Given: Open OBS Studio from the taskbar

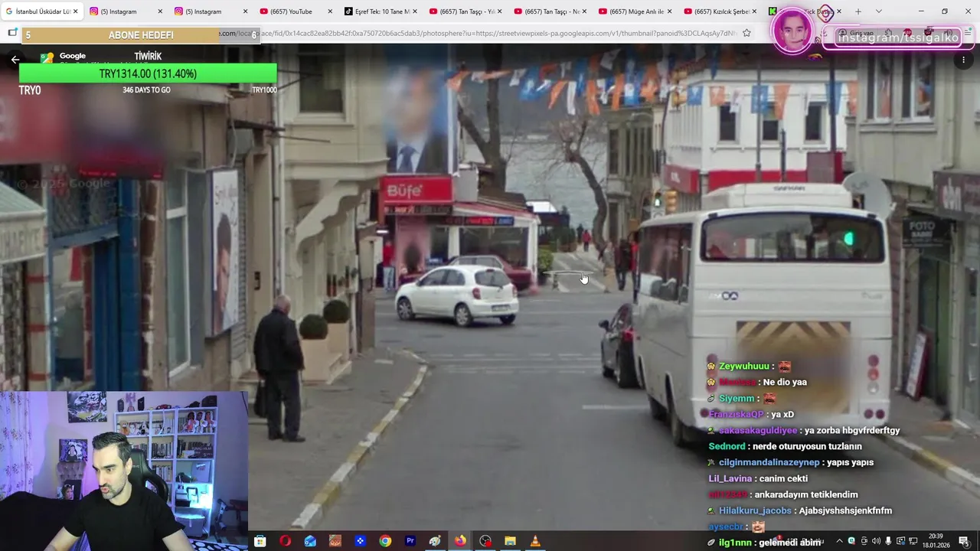Looking at the screenshot, I should coord(485,541).
